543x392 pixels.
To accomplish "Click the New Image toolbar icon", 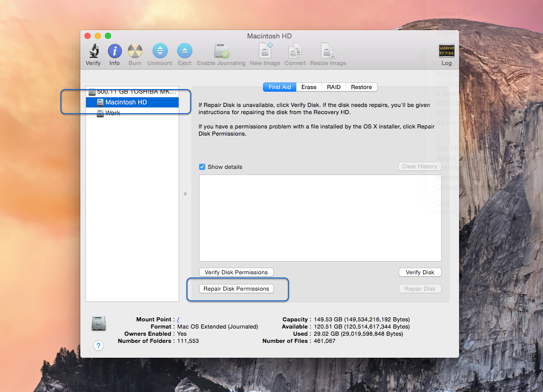I will tap(265, 51).
